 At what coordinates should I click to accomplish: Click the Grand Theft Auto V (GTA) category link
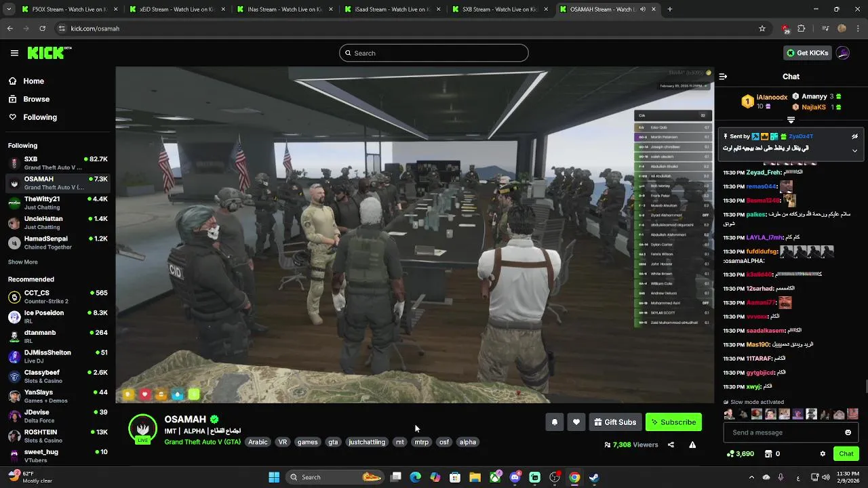tap(202, 442)
